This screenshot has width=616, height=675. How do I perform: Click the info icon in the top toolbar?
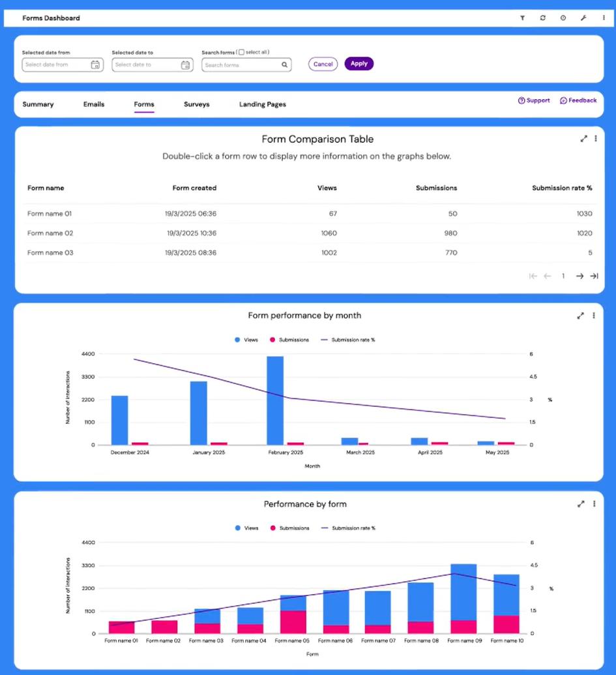[x=563, y=18]
